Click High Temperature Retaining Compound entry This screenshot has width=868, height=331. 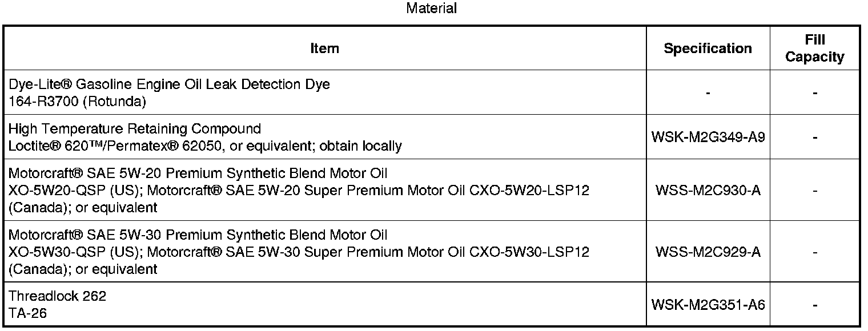point(135,128)
